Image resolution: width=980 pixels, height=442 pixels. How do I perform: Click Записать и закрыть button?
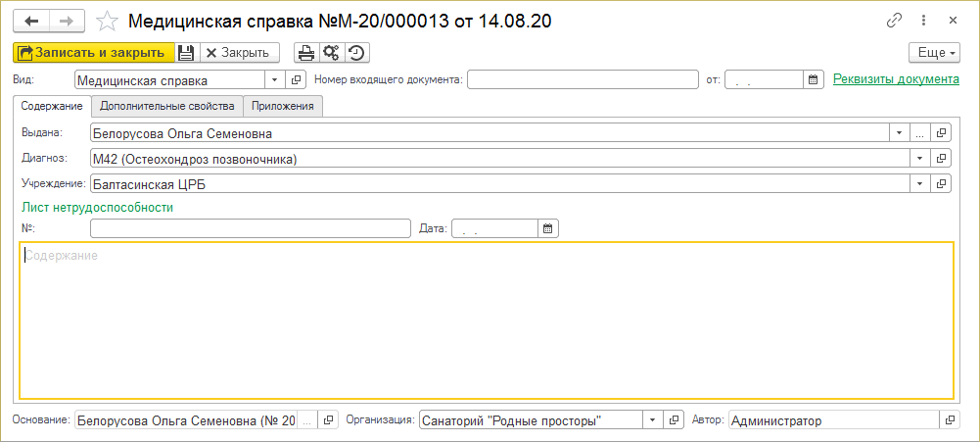(x=93, y=53)
